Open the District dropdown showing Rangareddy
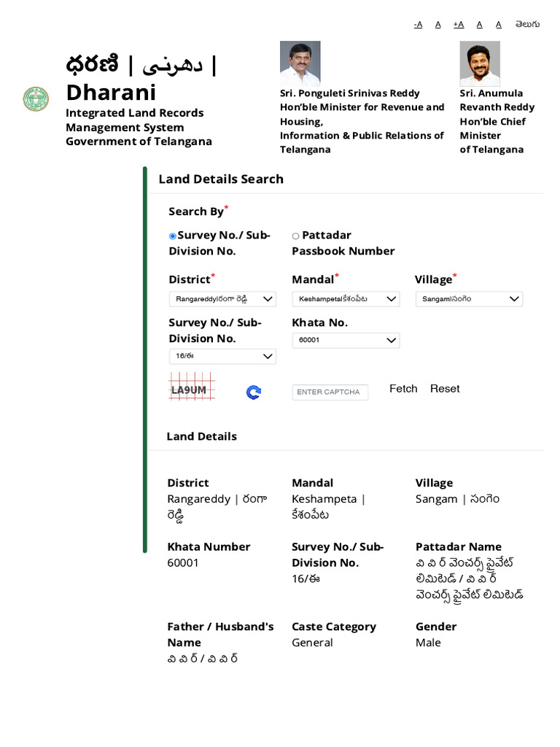Image resolution: width=560 pixels, height=747 pixels. point(222,299)
